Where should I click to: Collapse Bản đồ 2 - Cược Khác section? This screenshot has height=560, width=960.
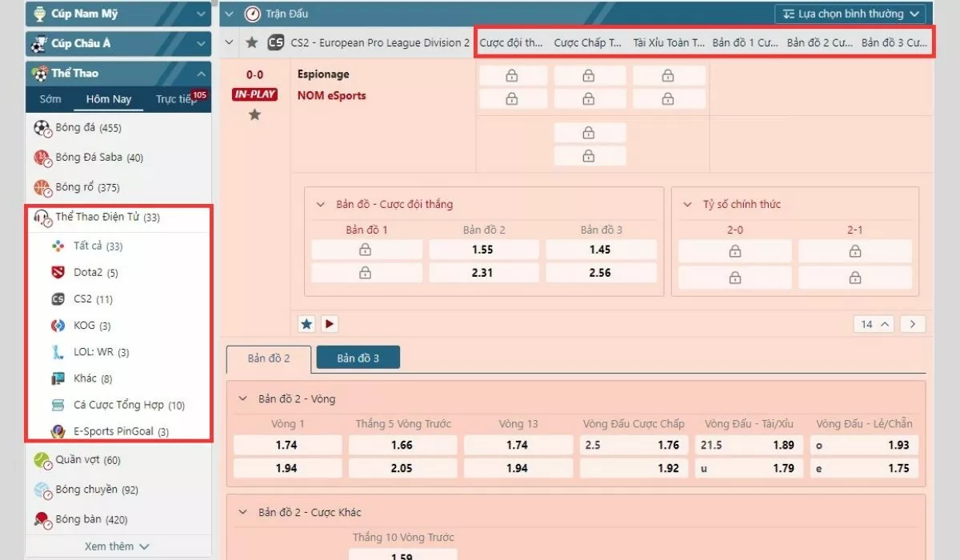pos(243,512)
